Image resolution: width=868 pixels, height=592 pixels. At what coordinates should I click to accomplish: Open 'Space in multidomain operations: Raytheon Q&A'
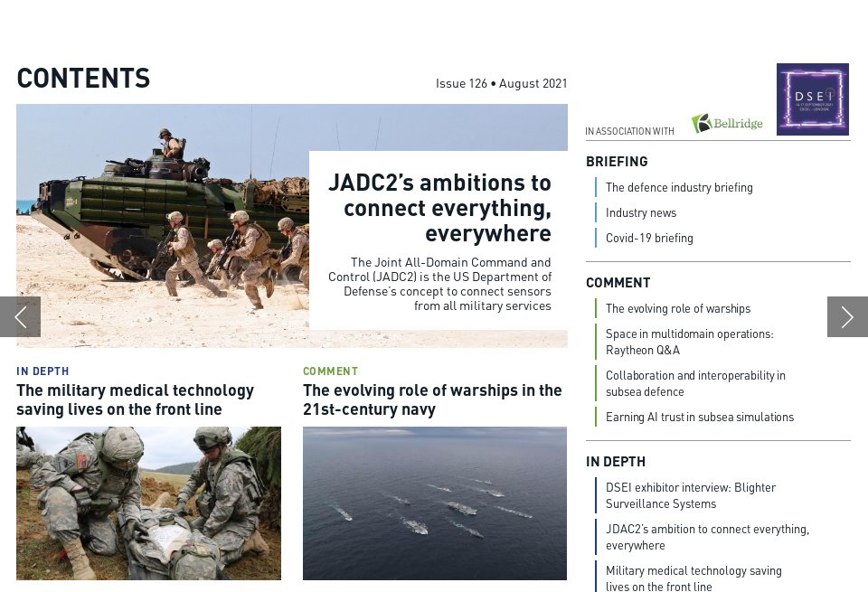689,342
